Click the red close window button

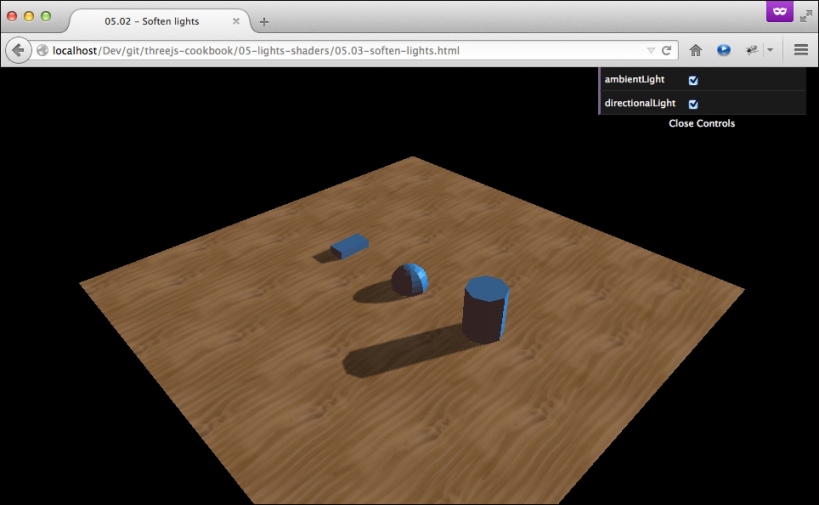coord(12,16)
